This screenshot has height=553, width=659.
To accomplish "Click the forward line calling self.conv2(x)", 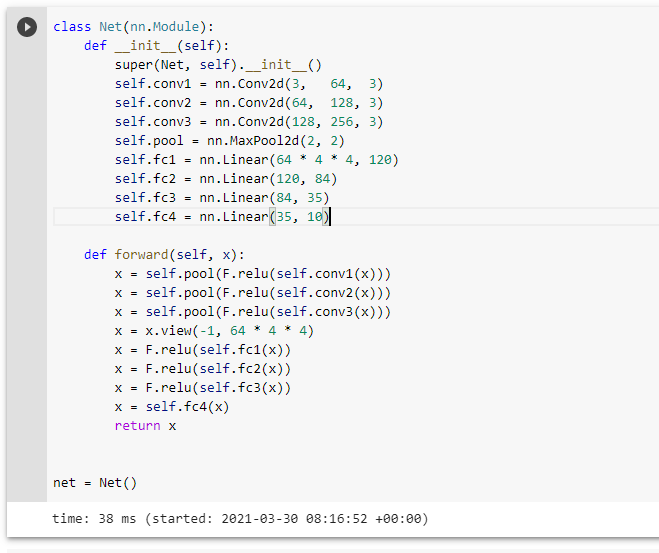I will [253, 293].
